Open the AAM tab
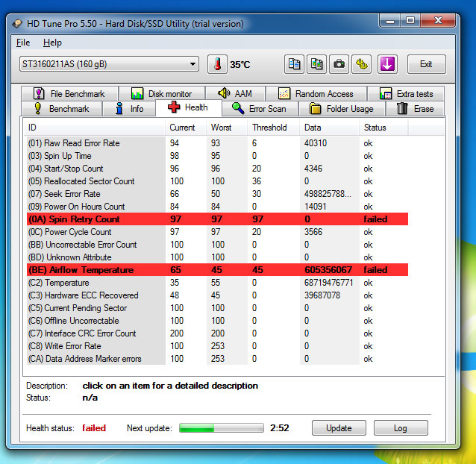This screenshot has width=476, height=464. pos(235,93)
